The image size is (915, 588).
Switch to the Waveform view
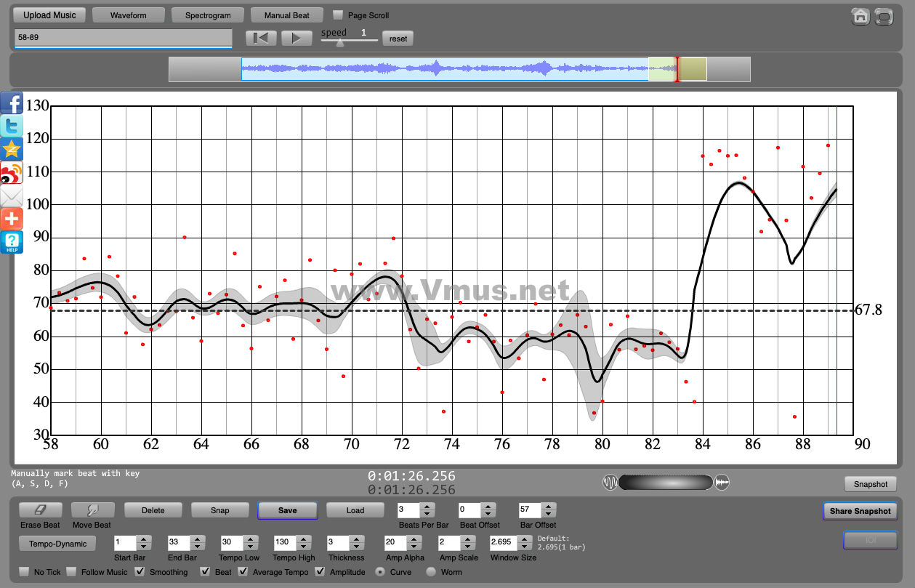pyautogui.click(x=129, y=15)
